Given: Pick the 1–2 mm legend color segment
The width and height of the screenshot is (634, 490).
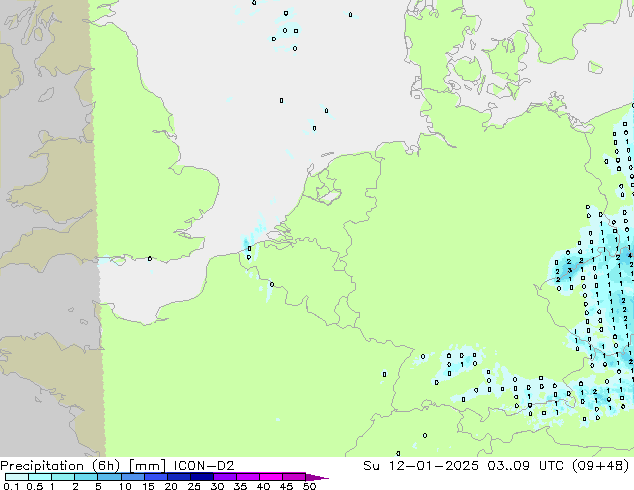Looking at the screenshot, I should pyautogui.click(x=63, y=477).
